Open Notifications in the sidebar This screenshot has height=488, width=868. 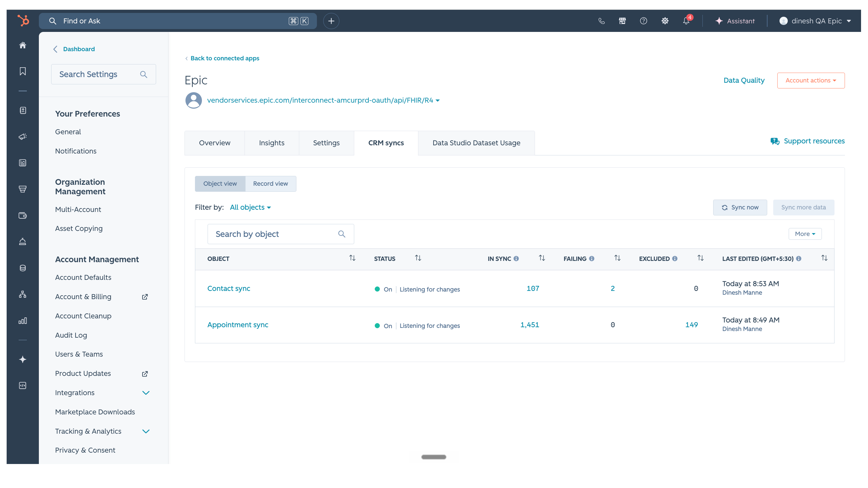pyautogui.click(x=76, y=151)
